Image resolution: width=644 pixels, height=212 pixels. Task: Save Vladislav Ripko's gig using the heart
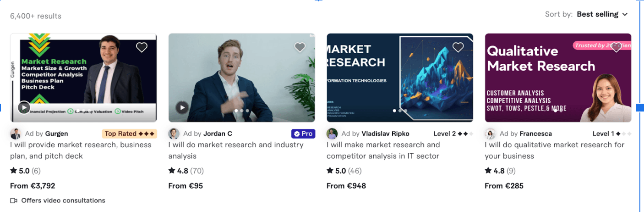pos(458,47)
